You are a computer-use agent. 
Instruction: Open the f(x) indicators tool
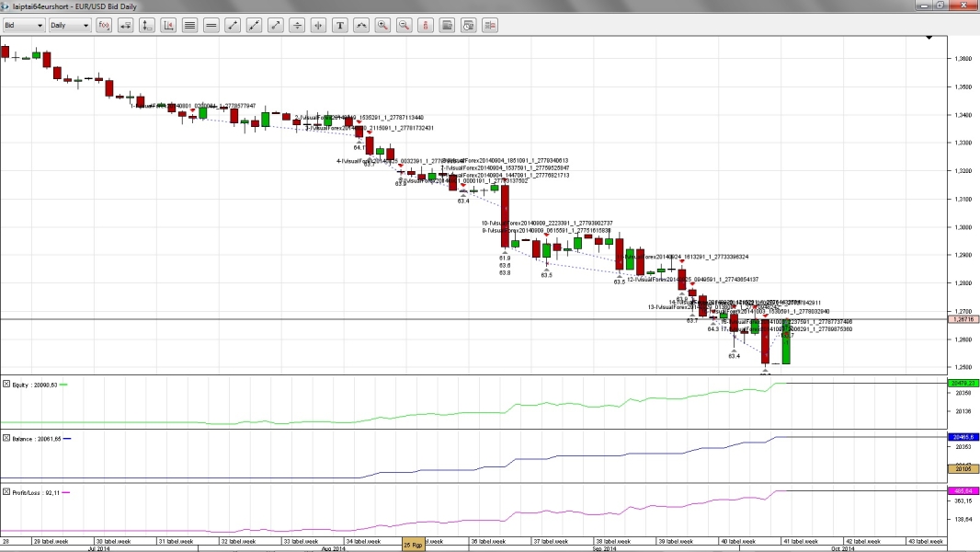click(x=104, y=25)
